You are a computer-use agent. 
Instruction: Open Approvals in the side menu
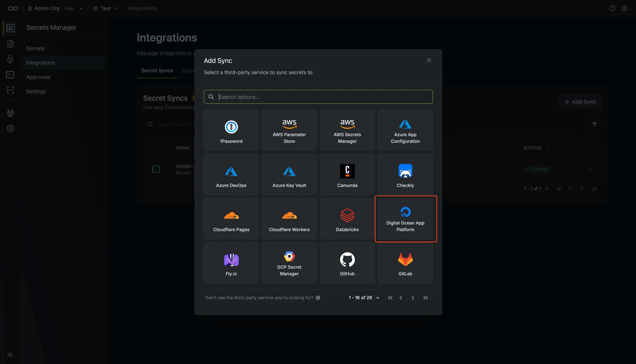pos(64,77)
